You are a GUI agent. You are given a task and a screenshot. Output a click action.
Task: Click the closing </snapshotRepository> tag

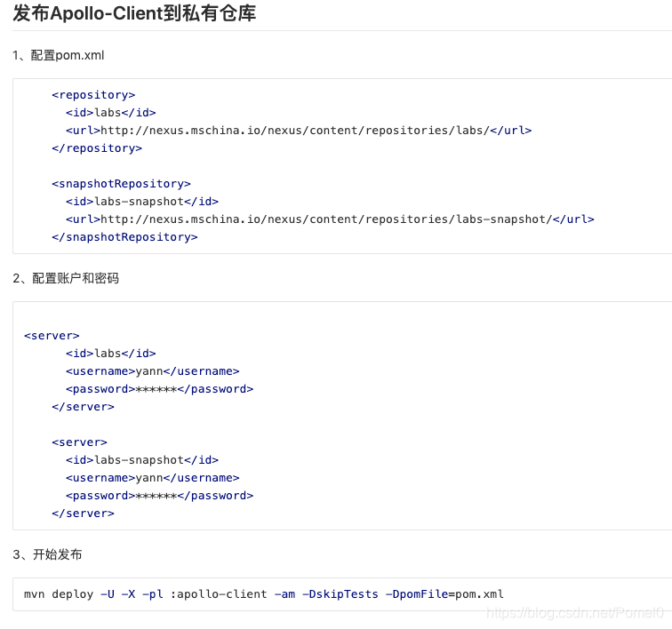coord(124,237)
